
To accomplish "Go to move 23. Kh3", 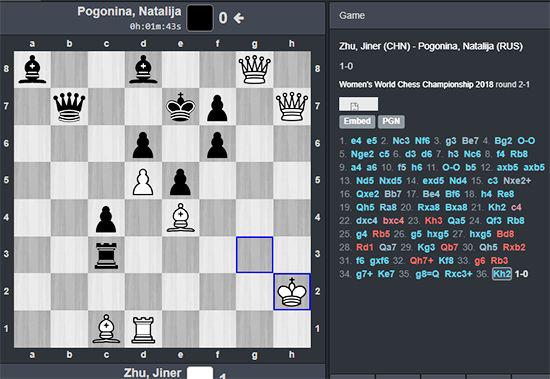I will pyautogui.click(x=433, y=221).
